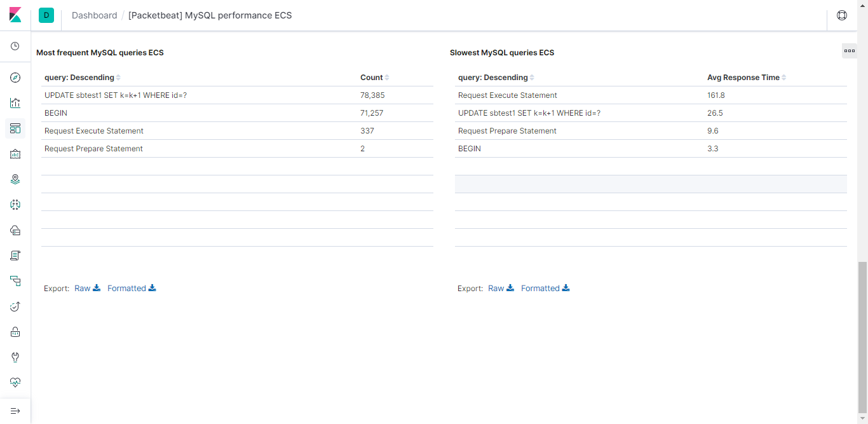The height and width of the screenshot is (424, 868).
Task: Select Request Prepare Statement in Most frequent table
Action: (x=93, y=149)
